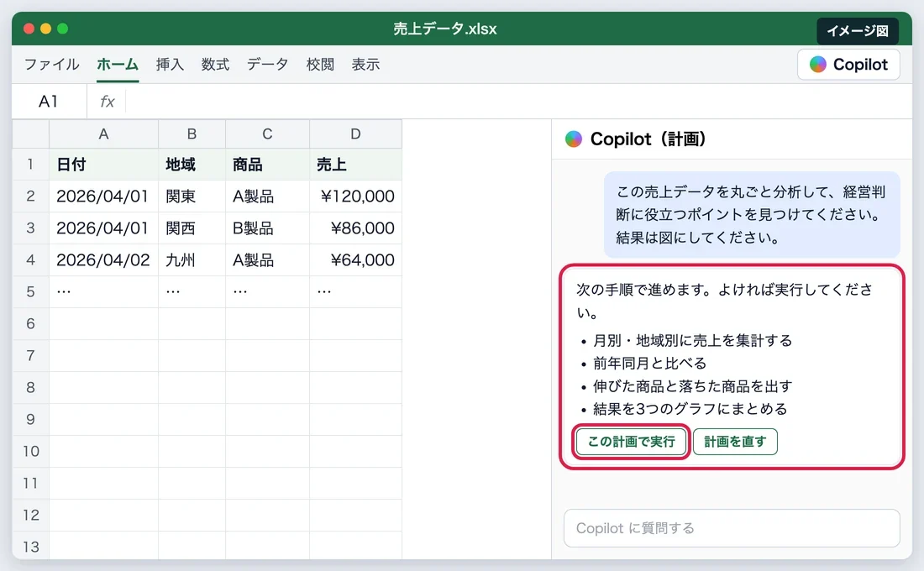The height and width of the screenshot is (571, 924).
Task: Click the user message about 売上データ分析
Action: tap(752, 214)
